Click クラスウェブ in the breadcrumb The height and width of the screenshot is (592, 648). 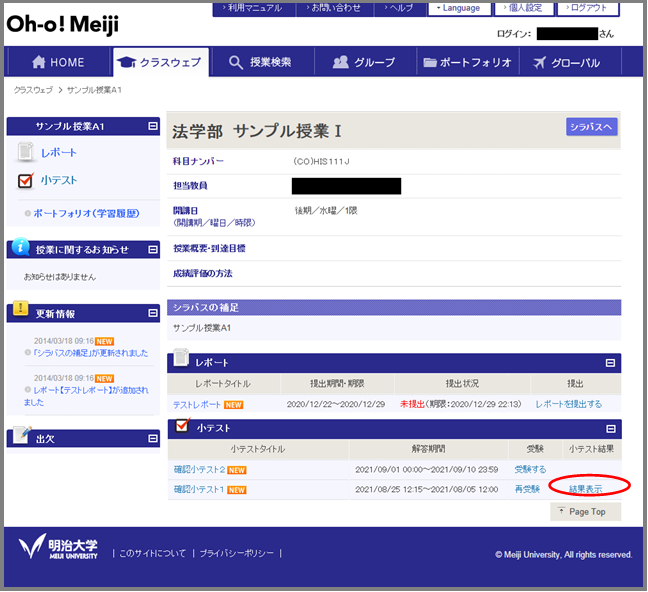pos(33,90)
